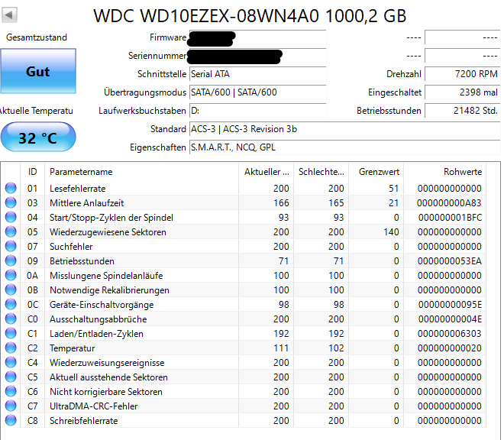Click status orb for UltraDMA-CRC-Fehler
Screen dimensions: 504x440
pos(11,406)
